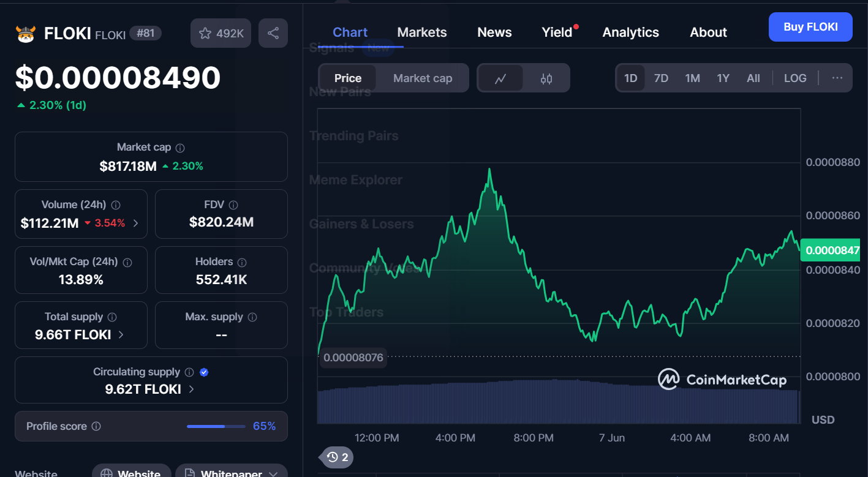Expand Volume (24h) details chevron
The image size is (868, 477).
click(x=135, y=223)
